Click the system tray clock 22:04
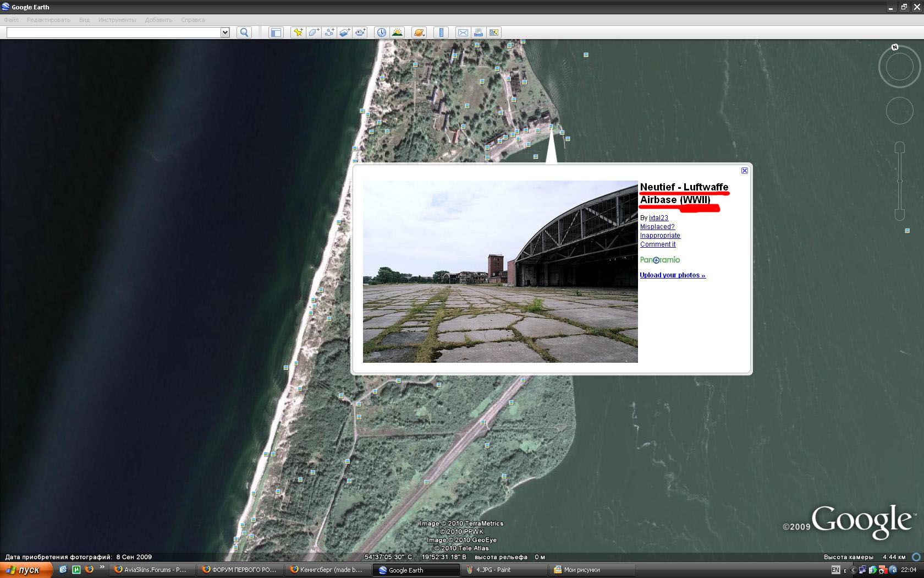This screenshot has height=578, width=924. (x=909, y=570)
